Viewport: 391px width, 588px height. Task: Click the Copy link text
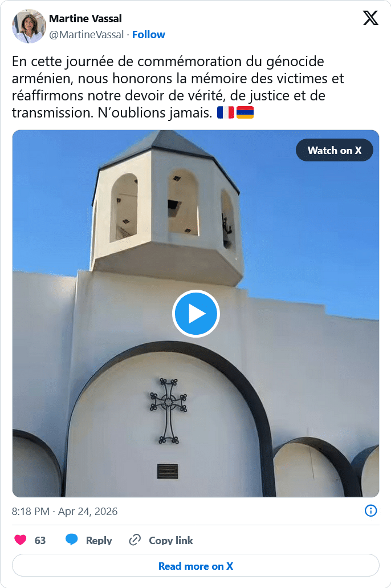click(x=170, y=540)
